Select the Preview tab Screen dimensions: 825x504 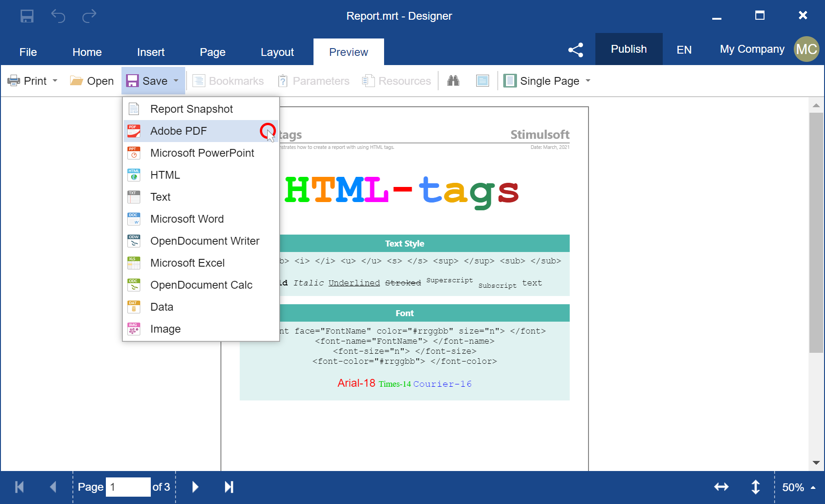tap(349, 52)
